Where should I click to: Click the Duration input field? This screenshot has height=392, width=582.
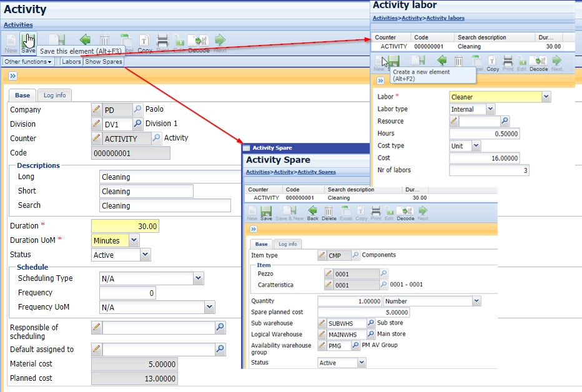[126, 226]
